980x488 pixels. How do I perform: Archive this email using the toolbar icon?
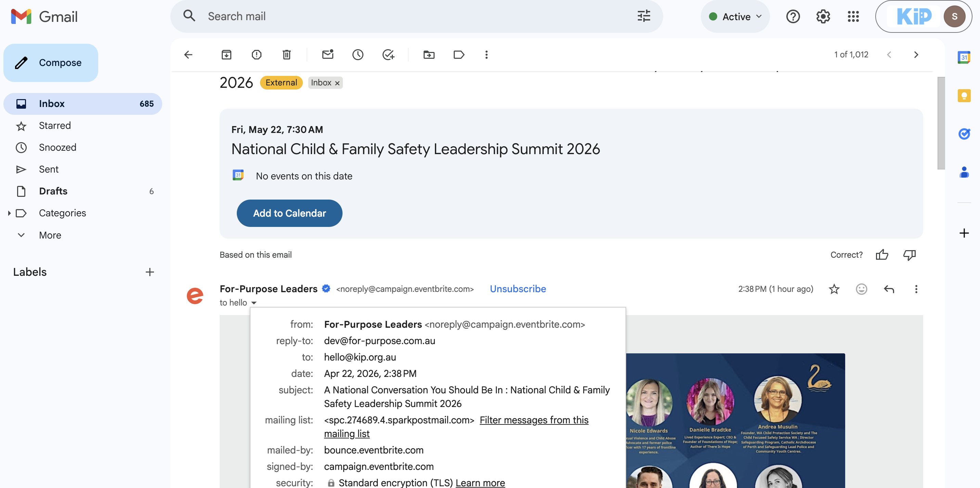click(x=227, y=55)
